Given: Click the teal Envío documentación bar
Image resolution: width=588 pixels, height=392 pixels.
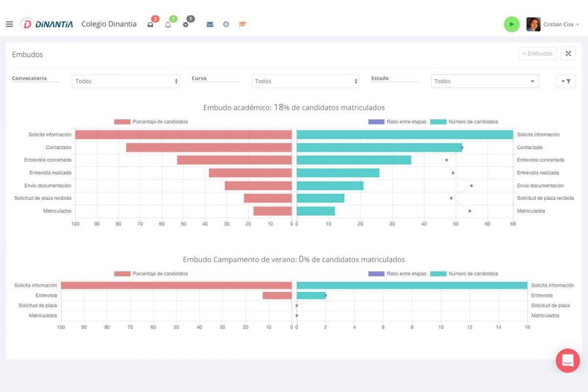Looking at the screenshot, I should pyautogui.click(x=330, y=186).
